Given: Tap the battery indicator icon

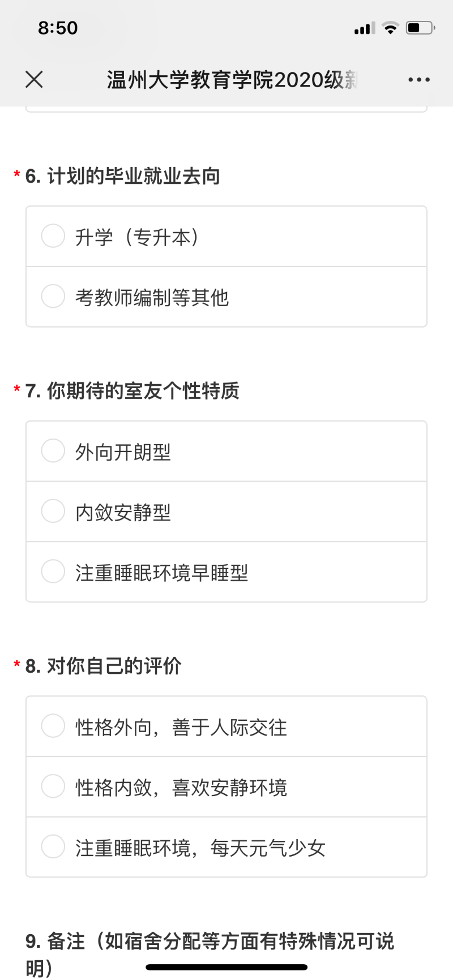Looking at the screenshot, I should click(420, 28).
